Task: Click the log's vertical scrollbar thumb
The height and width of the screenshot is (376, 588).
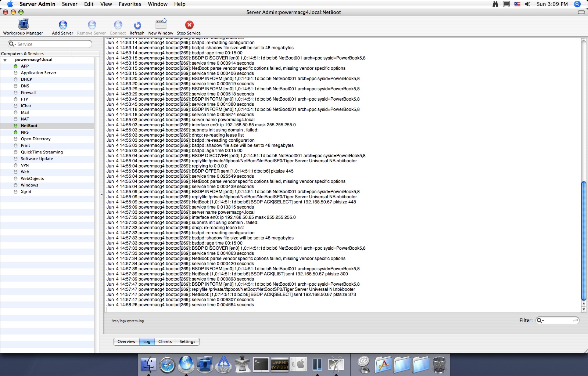Action: (x=584, y=241)
